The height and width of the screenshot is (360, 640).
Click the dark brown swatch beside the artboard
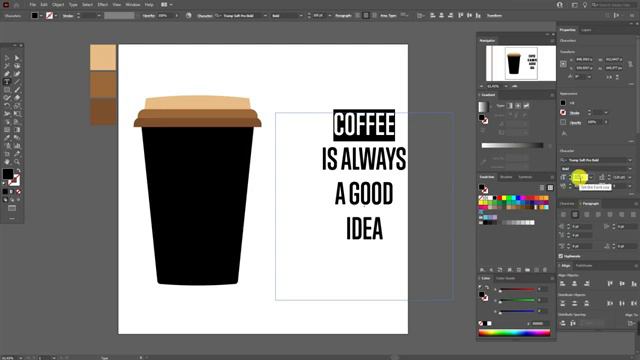coord(103,111)
